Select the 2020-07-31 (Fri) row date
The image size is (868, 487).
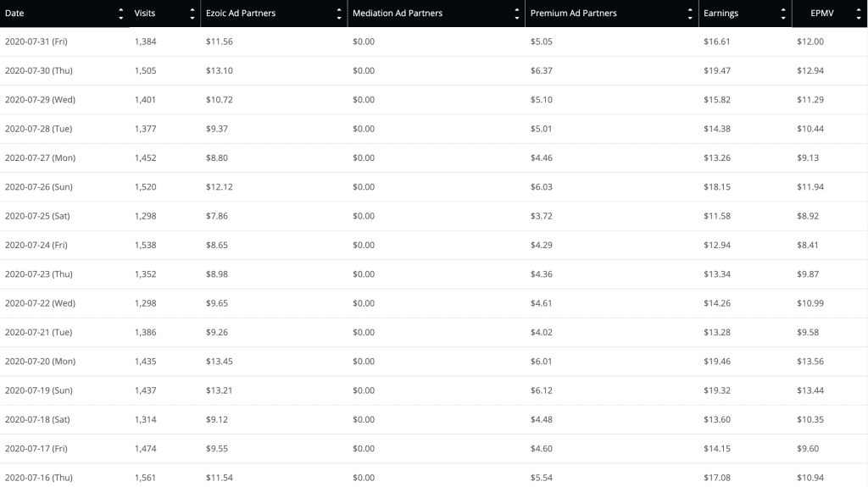tap(36, 42)
